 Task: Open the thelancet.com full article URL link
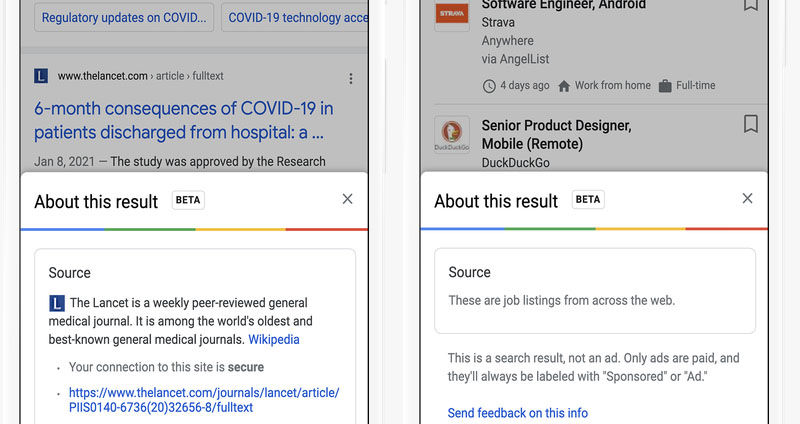point(203,400)
